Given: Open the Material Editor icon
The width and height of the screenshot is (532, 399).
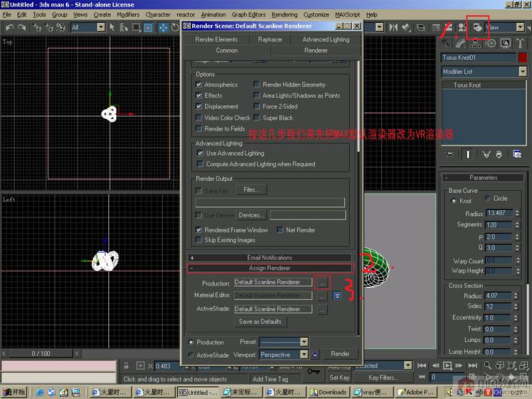Looking at the screenshot, I should tap(462, 27).
